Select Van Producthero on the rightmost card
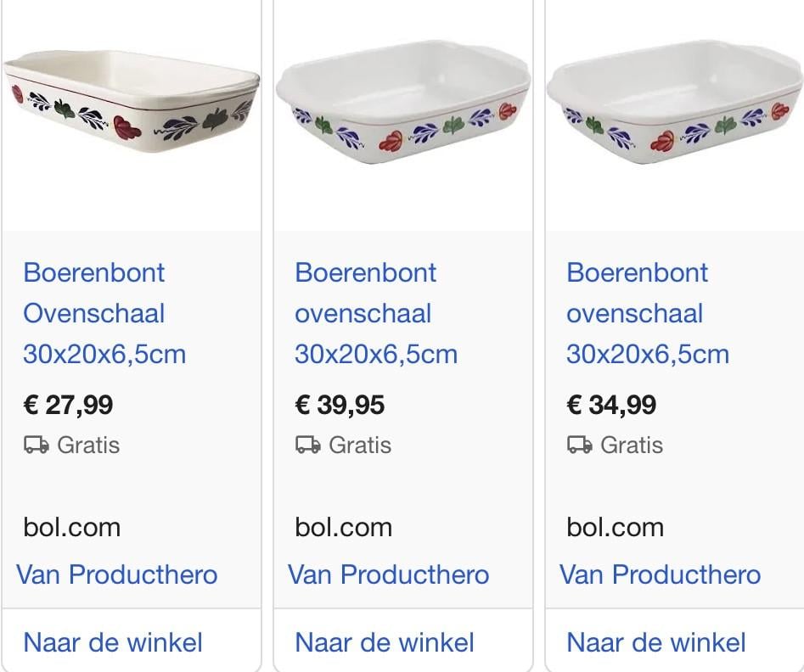Image resolution: width=804 pixels, height=672 pixels. pyautogui.click(x=661, y=574)
